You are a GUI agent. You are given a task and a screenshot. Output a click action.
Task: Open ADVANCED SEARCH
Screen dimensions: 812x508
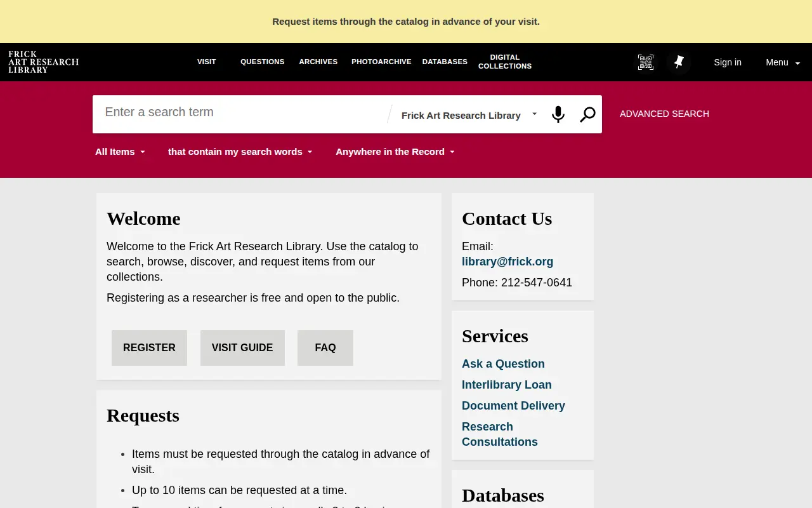(664, 114)
